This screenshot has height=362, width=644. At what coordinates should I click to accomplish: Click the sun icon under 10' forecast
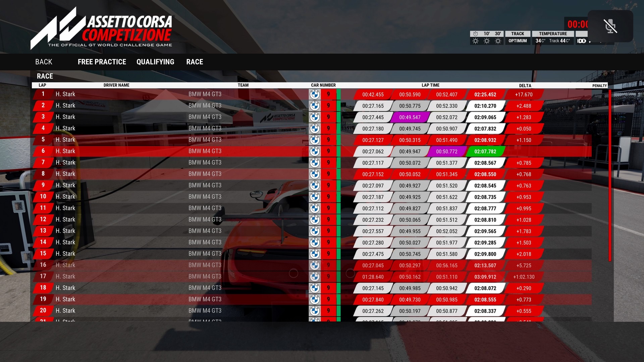(x=487, y=41)
